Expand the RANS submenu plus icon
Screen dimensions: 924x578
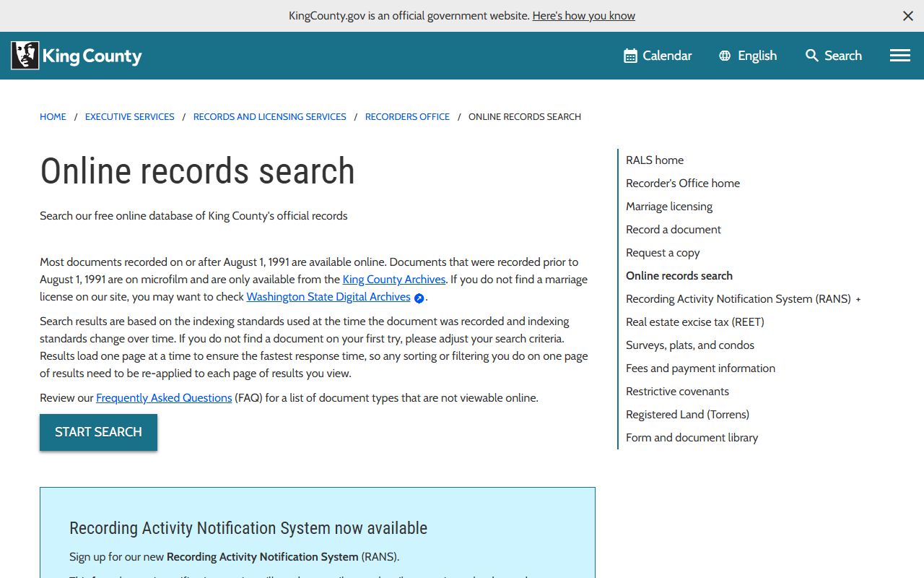click(x=858, y=299)
